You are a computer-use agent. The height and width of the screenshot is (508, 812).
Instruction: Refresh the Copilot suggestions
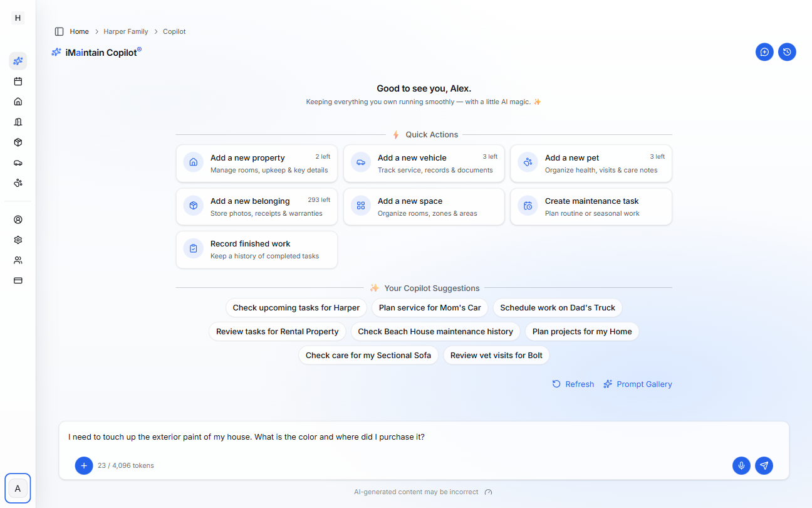pyautogui.click(x=573, y=384)
